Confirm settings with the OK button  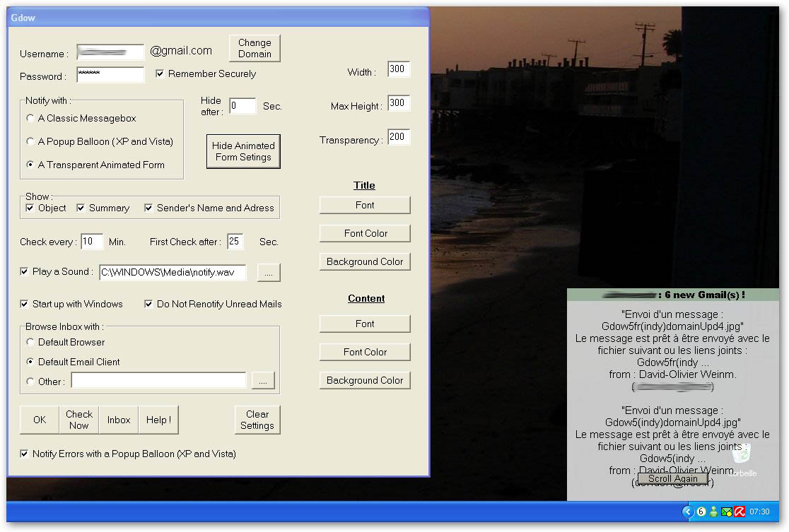click(40, 420)
